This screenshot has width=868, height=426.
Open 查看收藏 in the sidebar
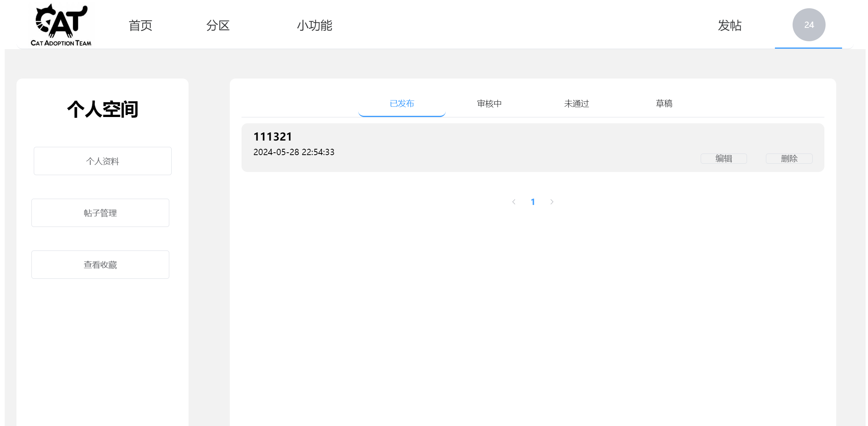pos(100,265)
